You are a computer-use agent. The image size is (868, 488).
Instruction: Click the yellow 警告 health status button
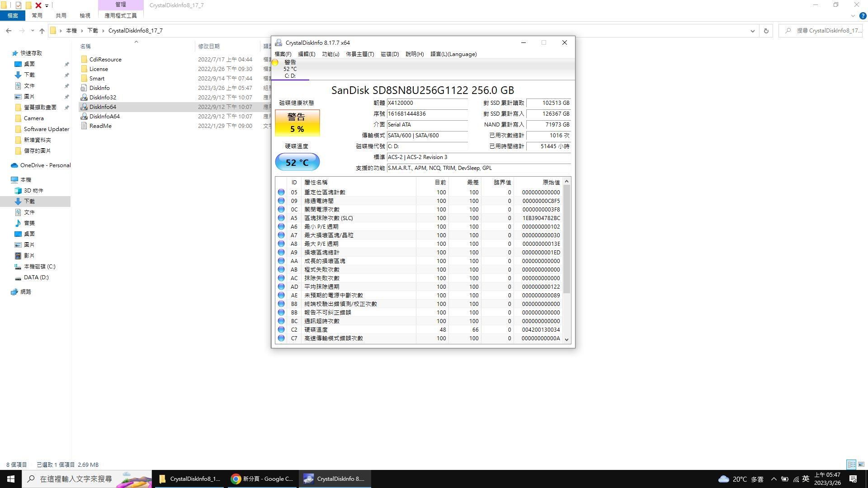click(x=297, y=122)
